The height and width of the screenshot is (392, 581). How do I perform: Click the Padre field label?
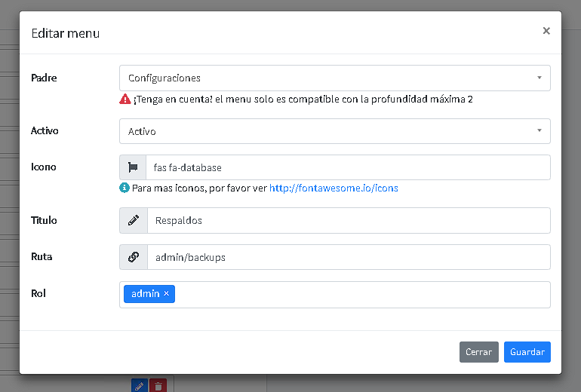pos(44,78)
